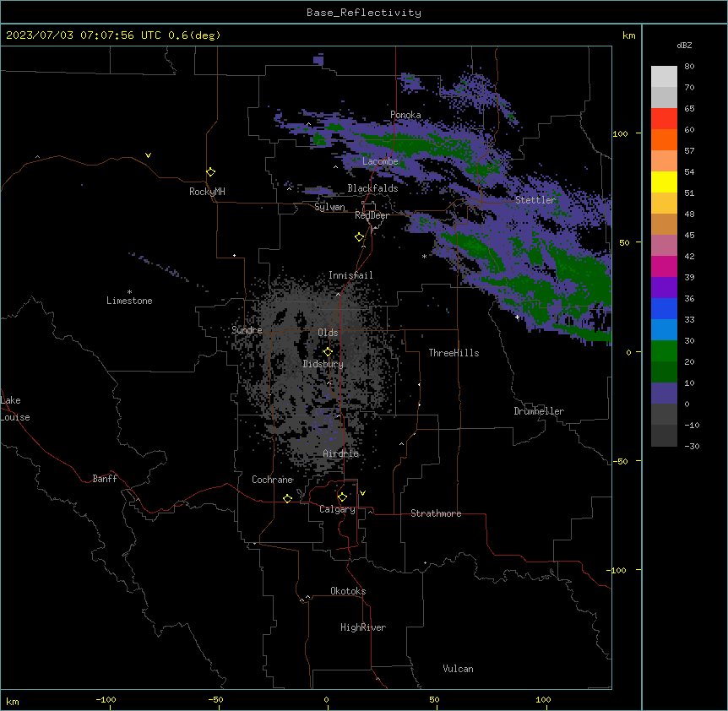Click the RedDeer city label
This screenshot has width=728, height=711.
[x=372, y=215]
